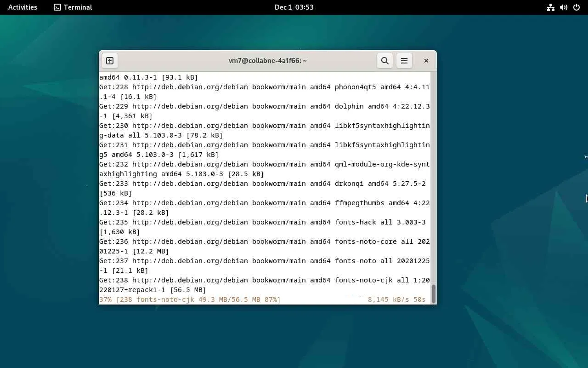The width and height of the screenshot is (588, 368).
Task: Click the amd64 0.11.3-1 [93.1 kB] line
Action: (x=148, y=77)
